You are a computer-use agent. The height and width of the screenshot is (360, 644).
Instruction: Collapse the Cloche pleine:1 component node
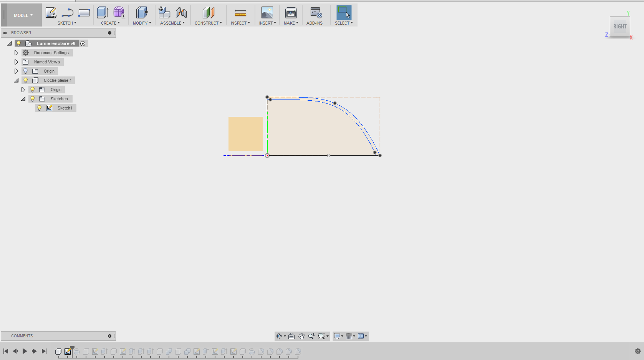tap(16, 80)
